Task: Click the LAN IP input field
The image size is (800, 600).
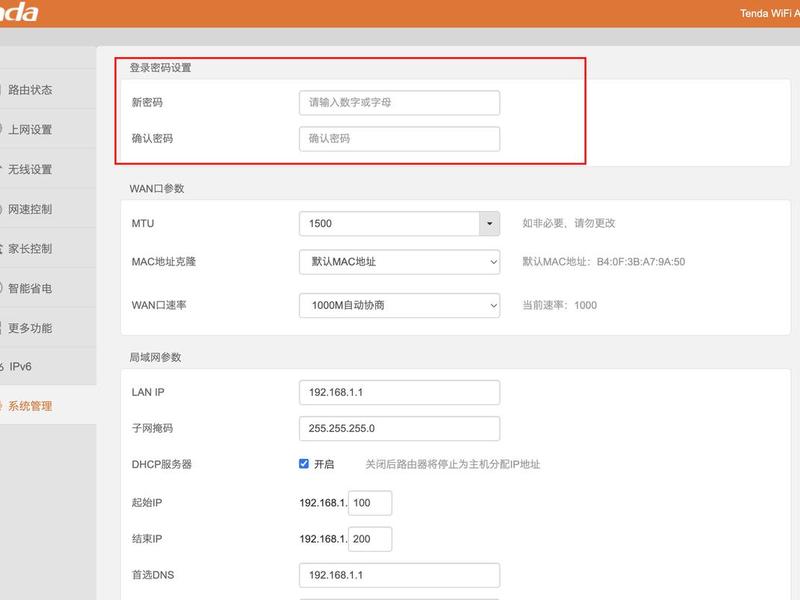Action: click(399, 392)
